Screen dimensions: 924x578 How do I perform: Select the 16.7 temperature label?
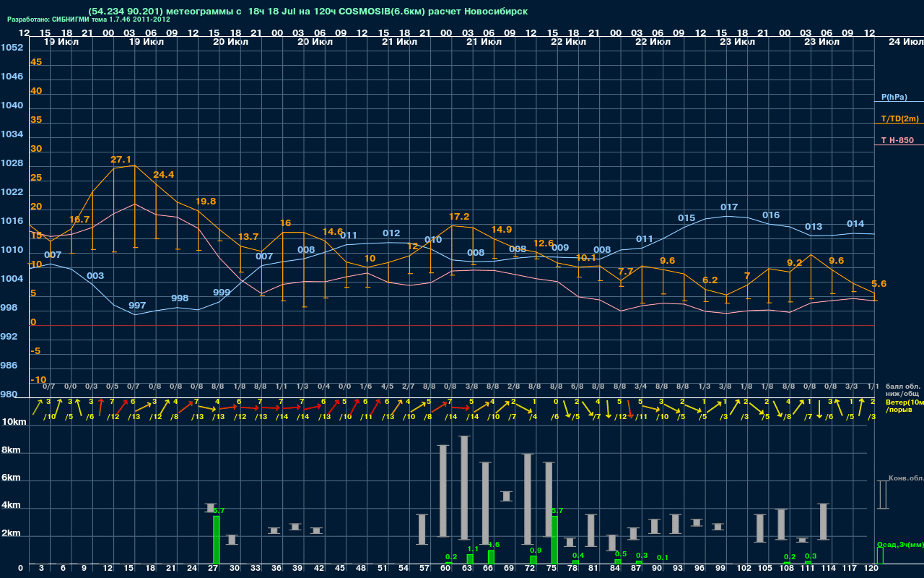click(x=79, y=220)
